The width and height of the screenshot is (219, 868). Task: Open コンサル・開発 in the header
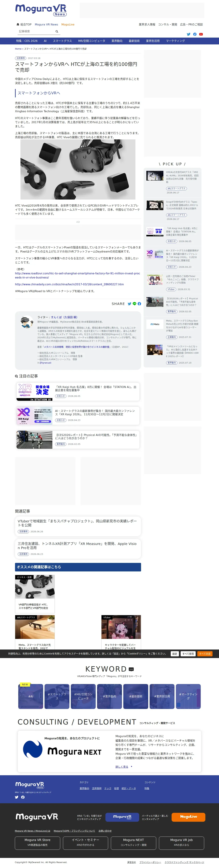pos(167,24)
